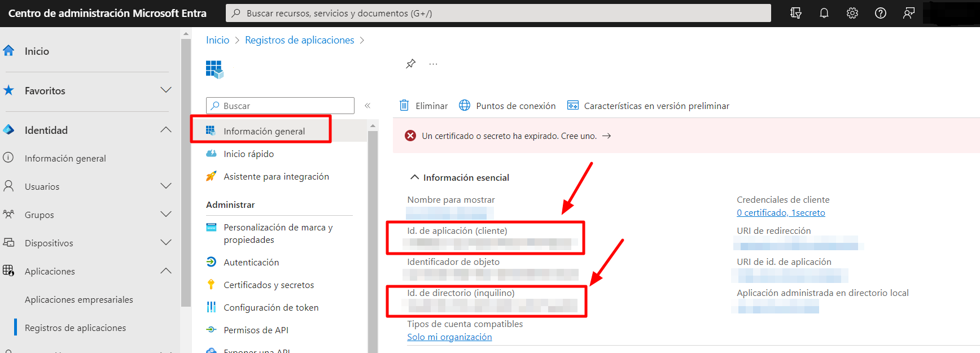Click the Solo mi organización link
This screenshot has width=980, height=353.
point(449,337)
